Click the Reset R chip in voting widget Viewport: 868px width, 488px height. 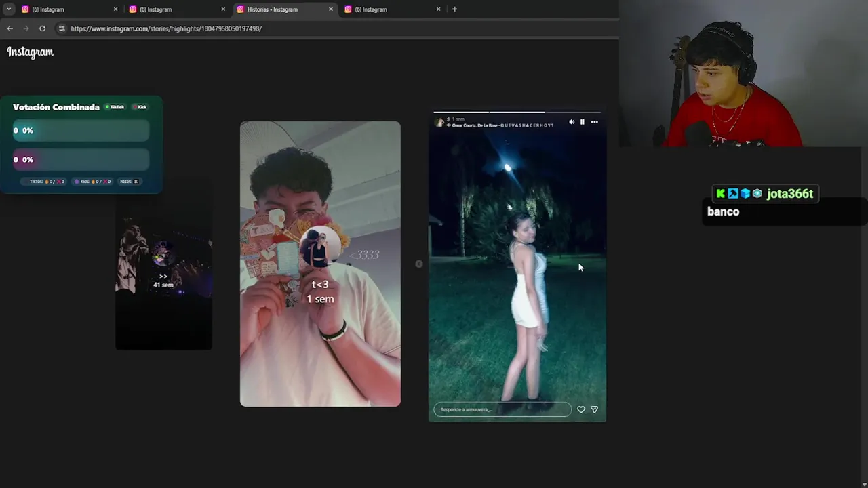click(x=129, y=182)
